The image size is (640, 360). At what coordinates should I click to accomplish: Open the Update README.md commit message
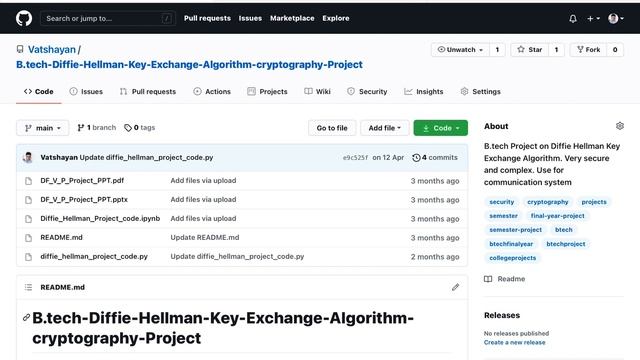(x=205, y=238)
